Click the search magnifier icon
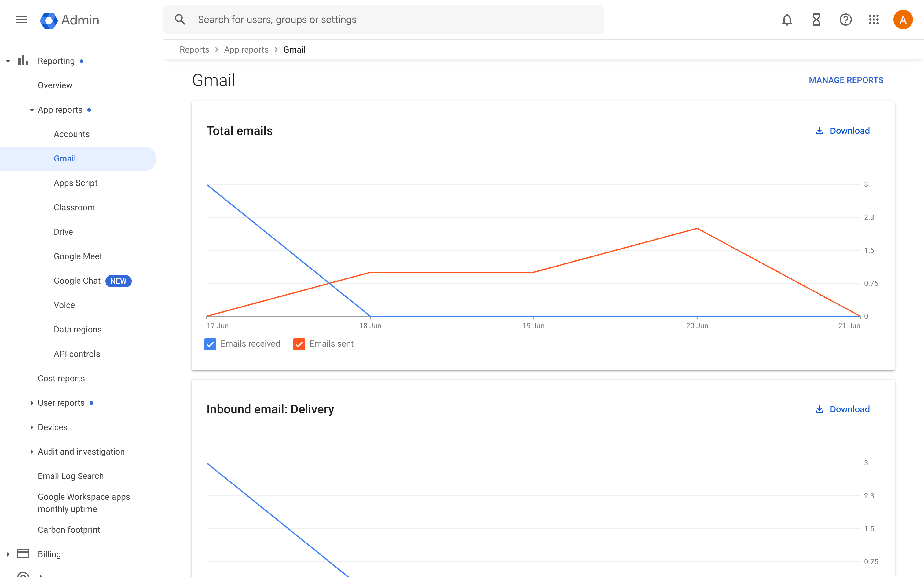The image size is (924, 577). pyautogui.click(x=180, y=20)
